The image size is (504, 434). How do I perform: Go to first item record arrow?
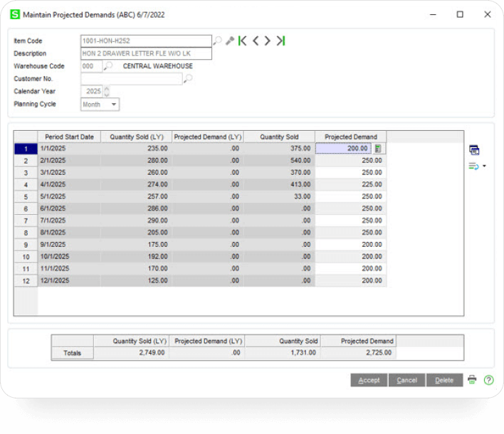pyautogui.click(x=242, y=41)
